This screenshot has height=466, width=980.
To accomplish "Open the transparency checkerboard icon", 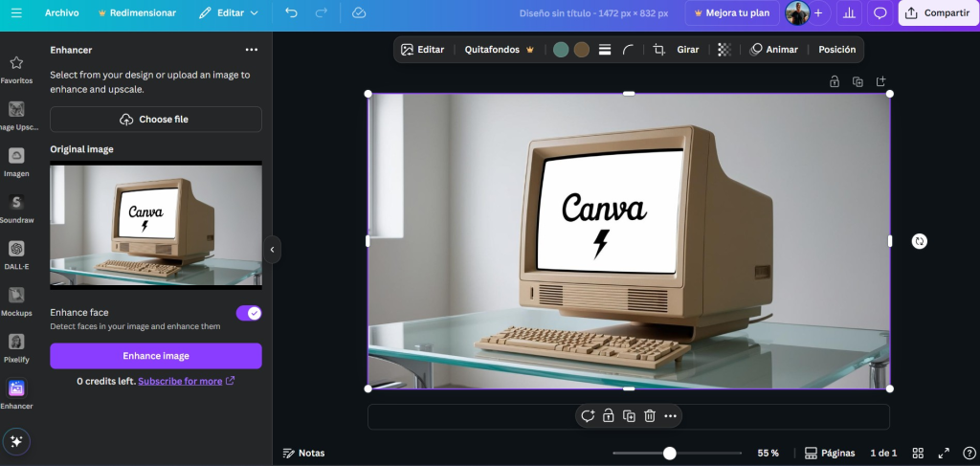I will point(724,50).
